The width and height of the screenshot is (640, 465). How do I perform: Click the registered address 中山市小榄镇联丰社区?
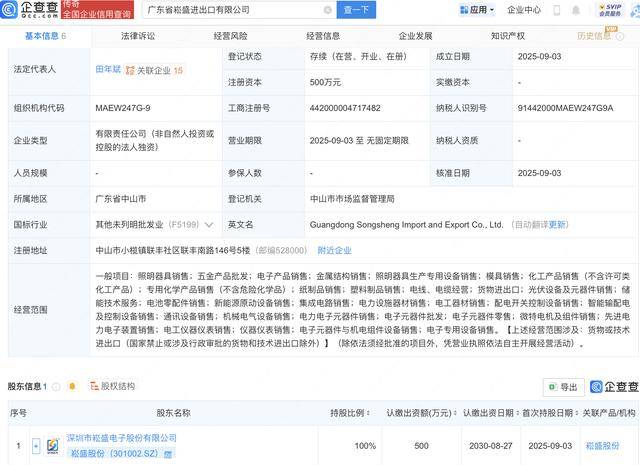click(173, 250)
